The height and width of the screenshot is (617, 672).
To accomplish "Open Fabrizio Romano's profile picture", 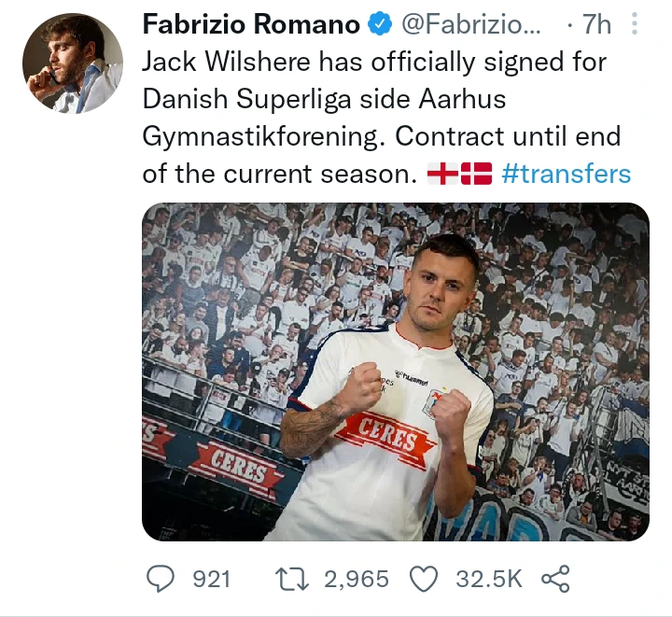I will tap(73, 63).
